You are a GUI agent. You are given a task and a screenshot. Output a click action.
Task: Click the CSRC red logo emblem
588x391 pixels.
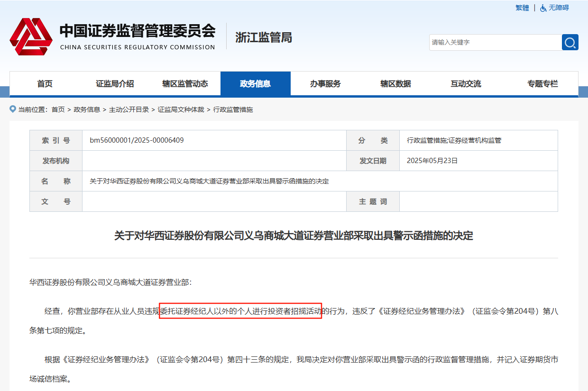tap(31, 36)
